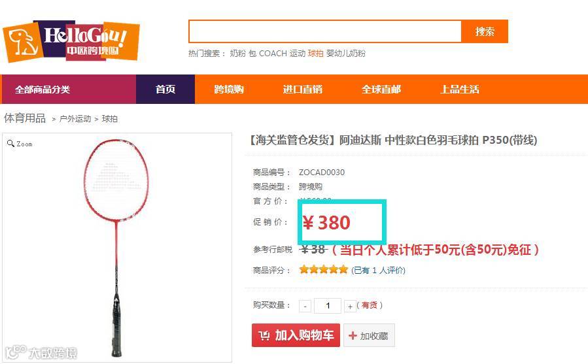Go to 进口直销 in navigation bar
The image size is (588, 364).
point(303,90)
